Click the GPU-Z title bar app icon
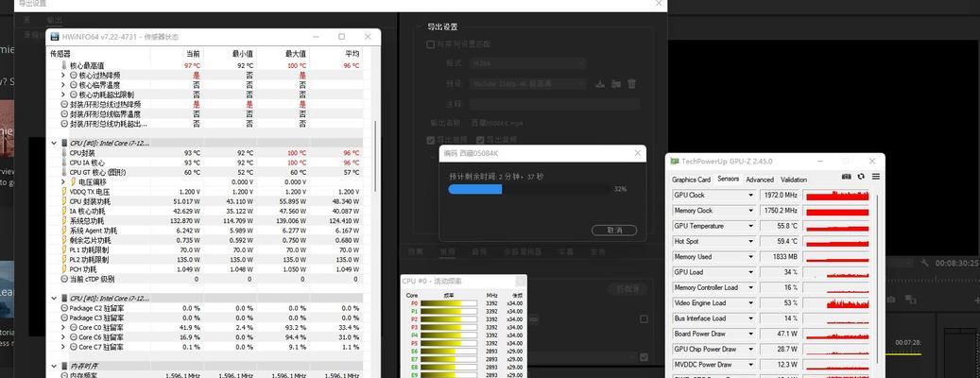The image size is (980, 378). (675, 161)
